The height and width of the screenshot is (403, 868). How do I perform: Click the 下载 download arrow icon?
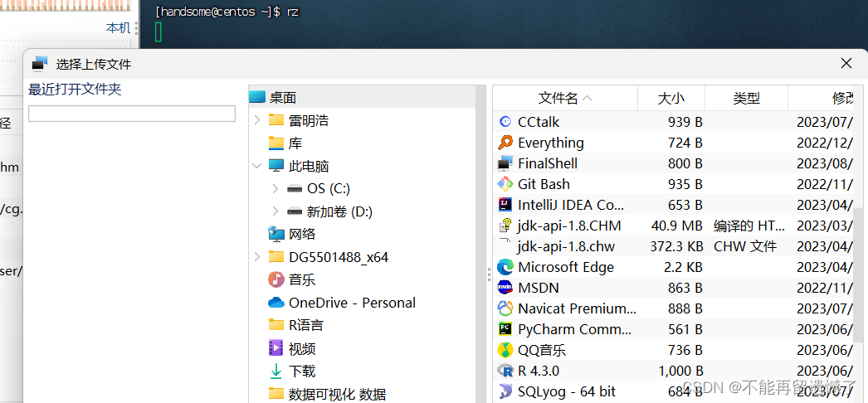coord(276,371)
